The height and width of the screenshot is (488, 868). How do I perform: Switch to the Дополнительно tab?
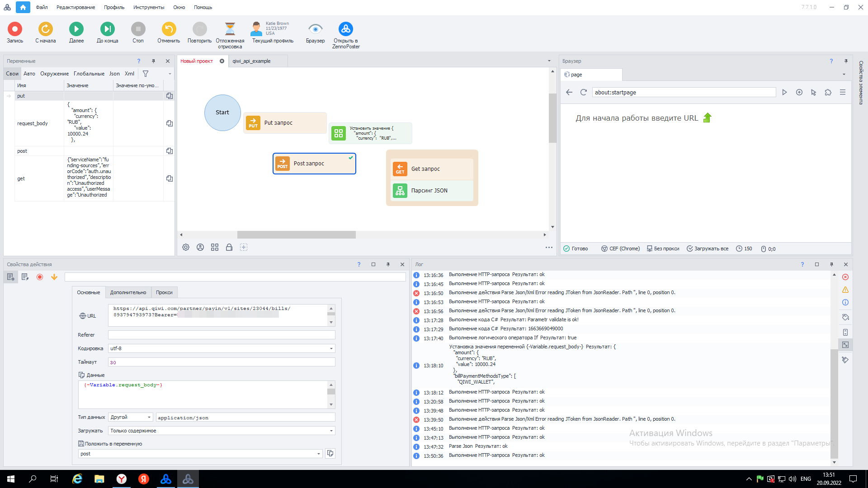tap(128, 292)
